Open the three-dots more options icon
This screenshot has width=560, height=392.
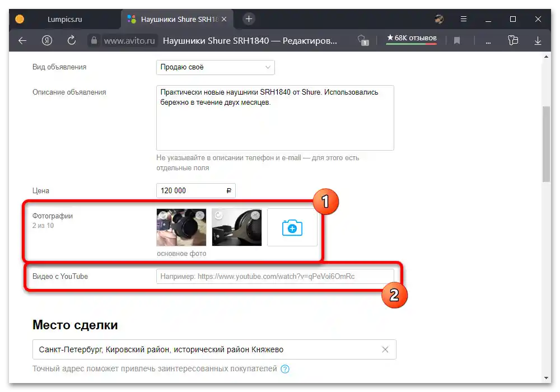point(488,42)
